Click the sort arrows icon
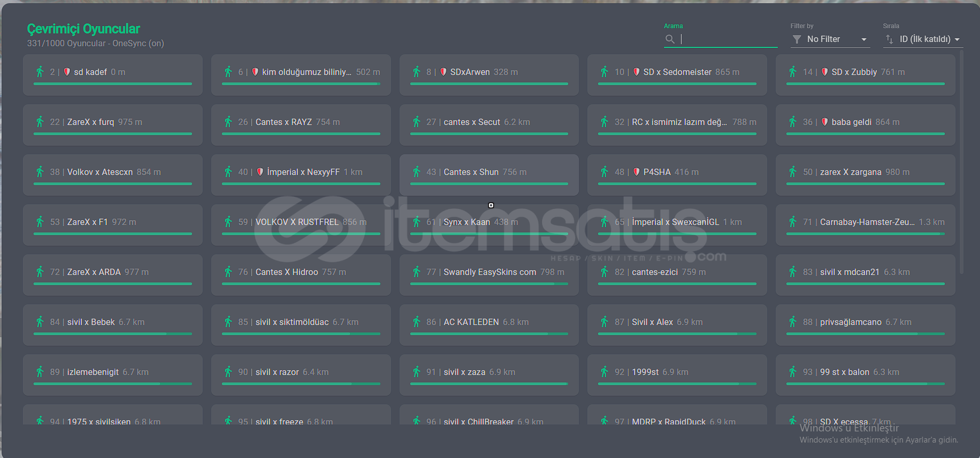Image resolution: width=980 pixels, height=458 pixels. 889,39
